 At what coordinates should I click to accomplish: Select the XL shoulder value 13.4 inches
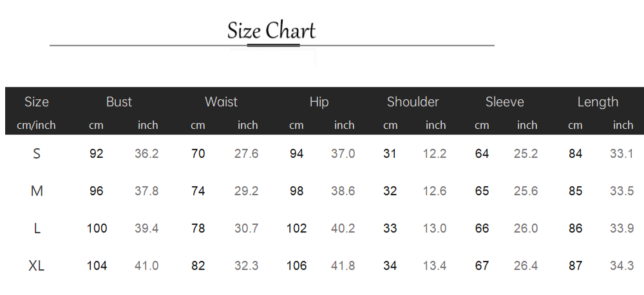435,265
